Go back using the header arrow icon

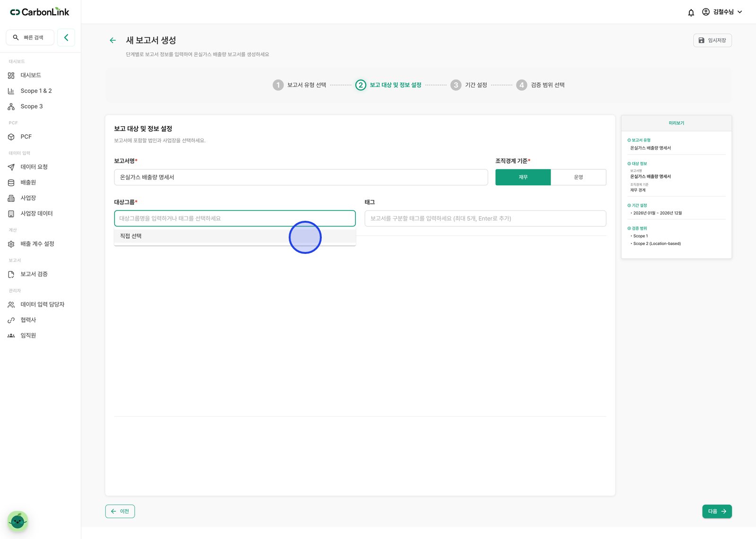(112, 40)
